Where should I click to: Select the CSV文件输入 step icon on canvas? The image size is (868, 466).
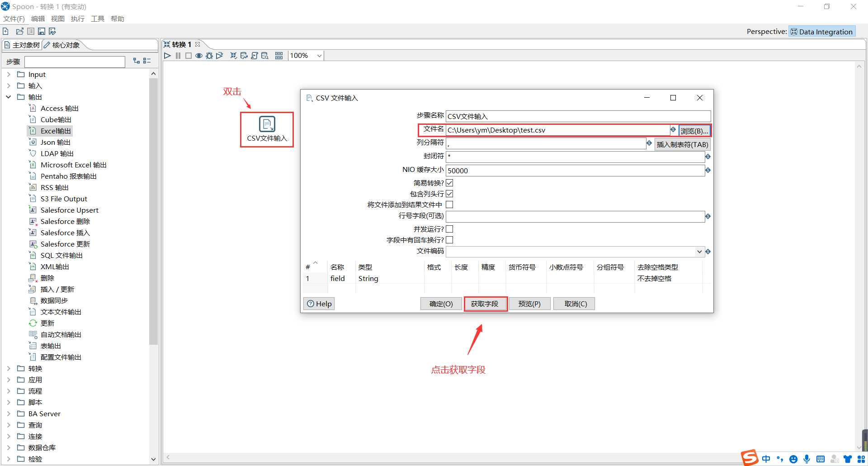(267, 124)
